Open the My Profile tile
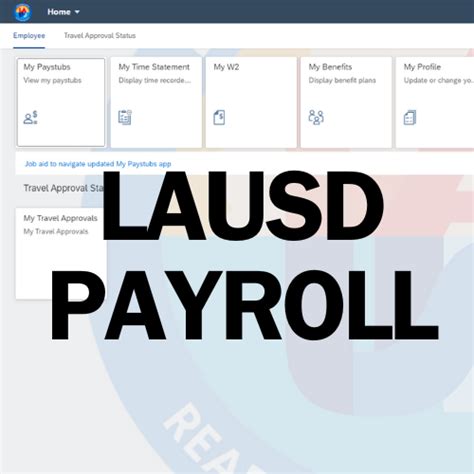474x474 pixels. [x=435, y=102]
